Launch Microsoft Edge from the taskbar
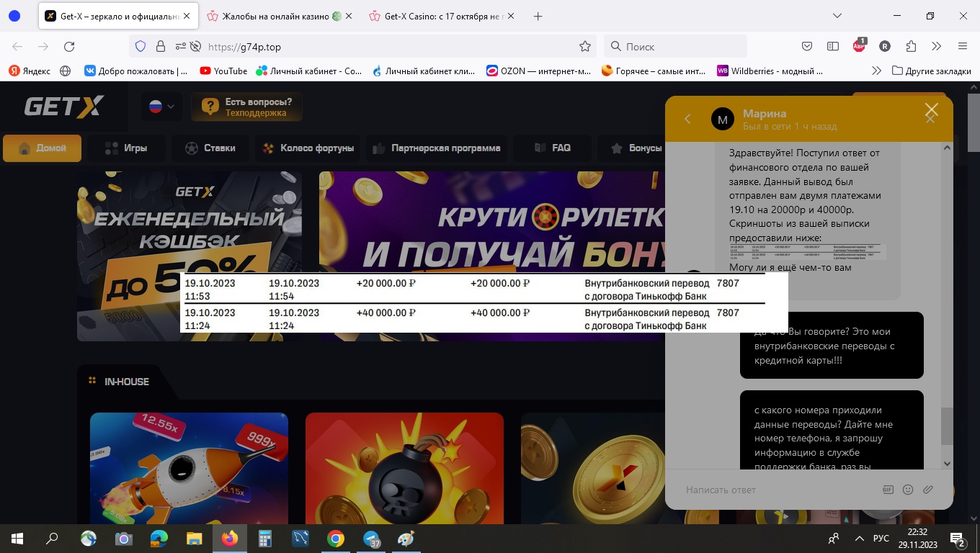Screen dimensions: 980x553 [x=159, y=539]
